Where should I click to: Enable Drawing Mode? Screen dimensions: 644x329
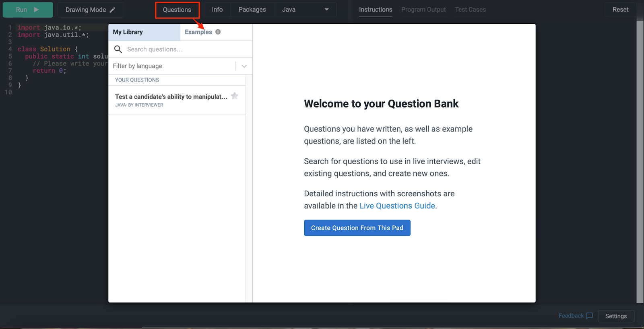click(91, 10)
